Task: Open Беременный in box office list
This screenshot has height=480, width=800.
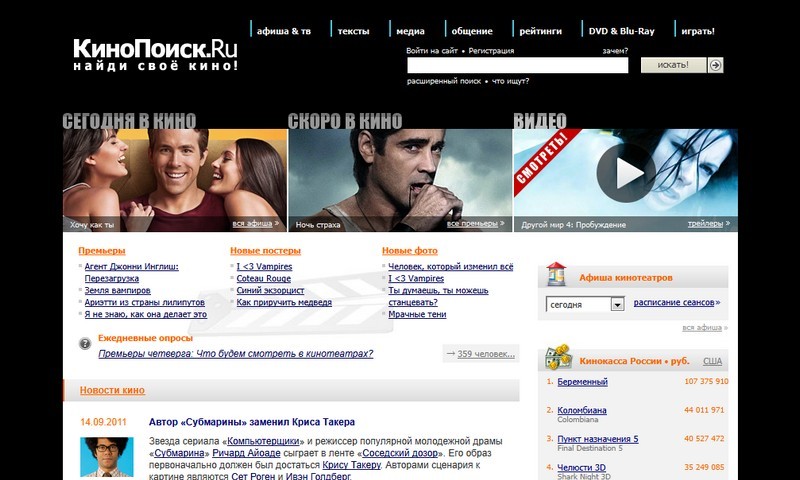Action: [583, 382]
